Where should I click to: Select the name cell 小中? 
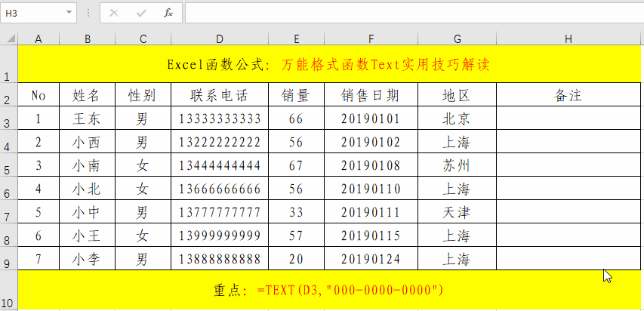click(87, 211)
